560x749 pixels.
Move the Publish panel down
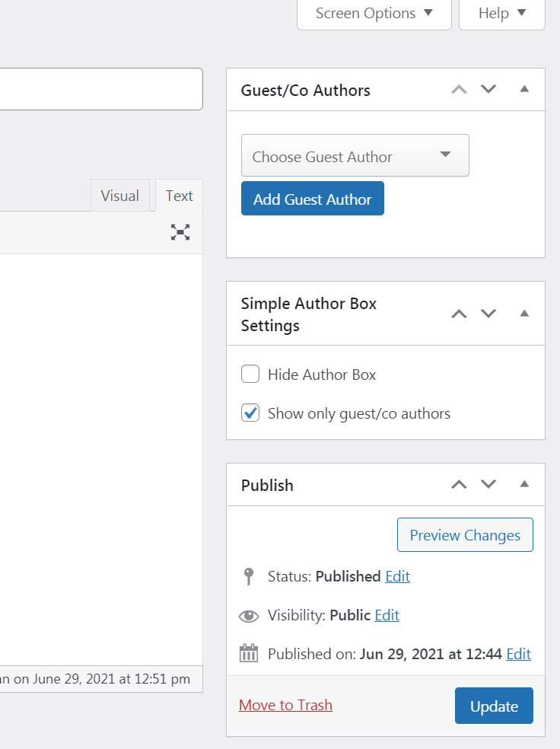488,484
